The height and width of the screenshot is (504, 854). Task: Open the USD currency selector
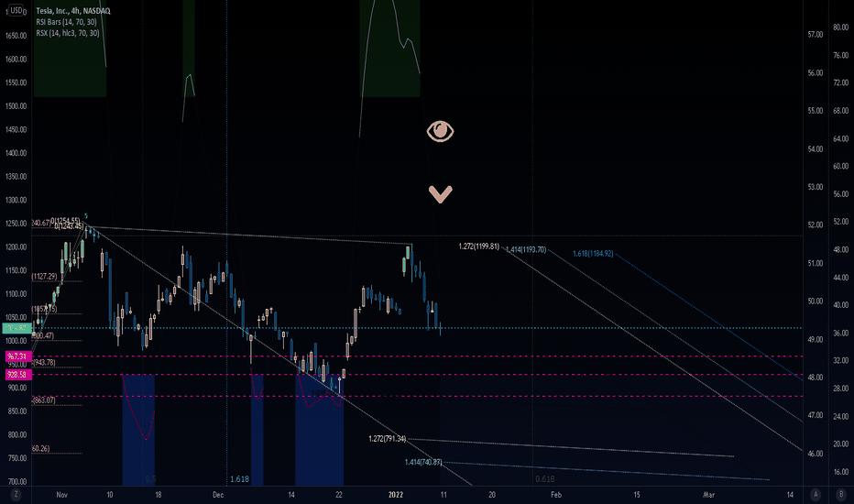click(16, 10)
